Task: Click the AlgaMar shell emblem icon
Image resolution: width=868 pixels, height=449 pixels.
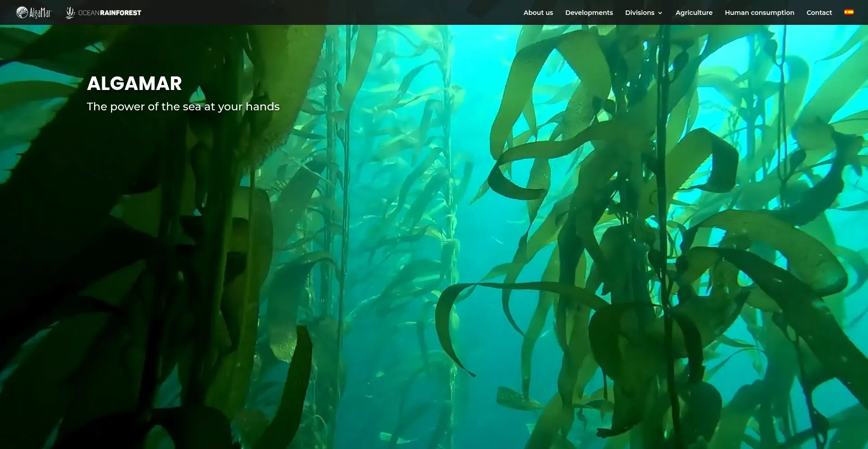Action: point(22,13)
